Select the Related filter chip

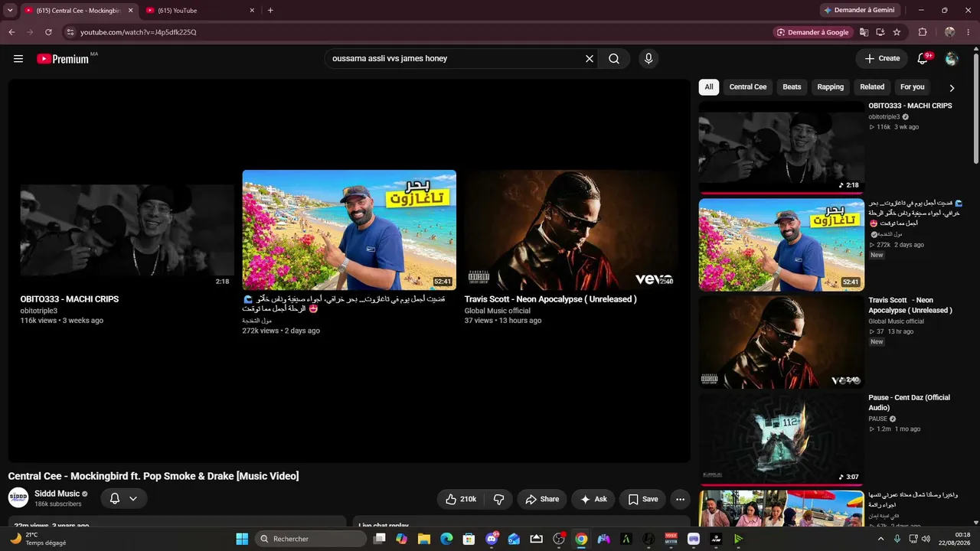[x=872, y=87]
